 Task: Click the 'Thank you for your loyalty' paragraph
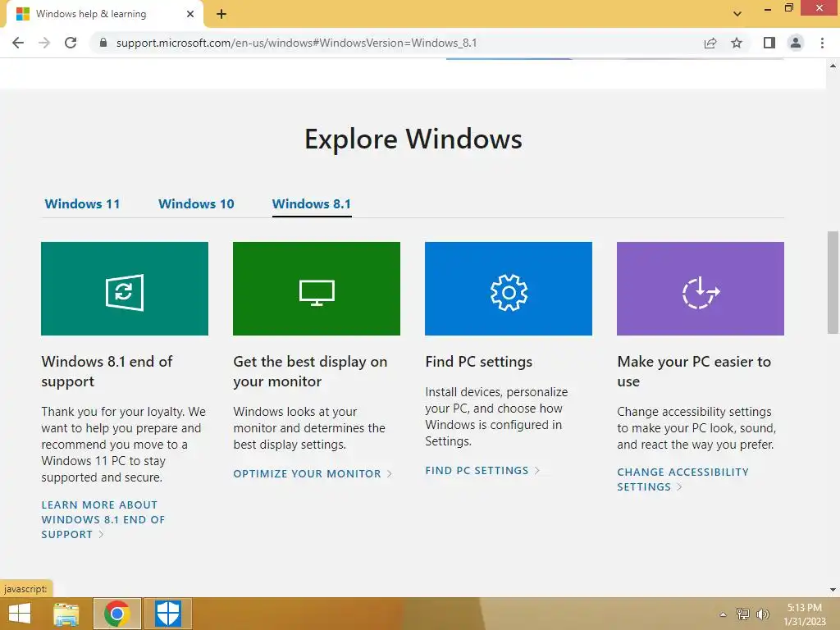[x=123, y=444]
